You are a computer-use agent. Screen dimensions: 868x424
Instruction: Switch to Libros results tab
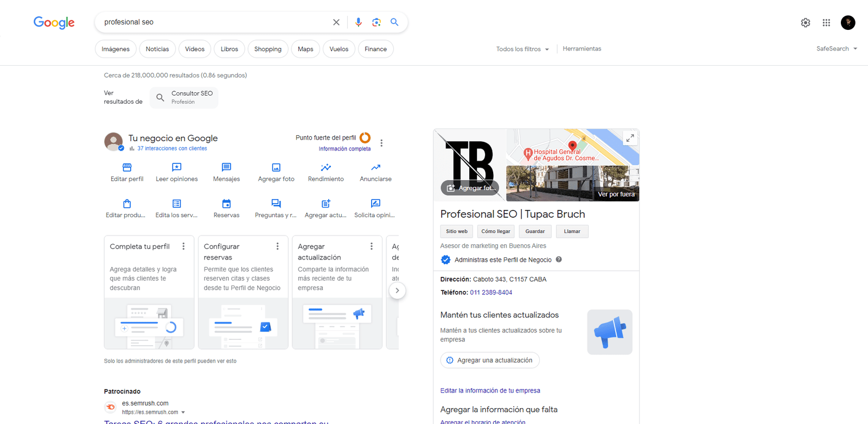point(229,49)
